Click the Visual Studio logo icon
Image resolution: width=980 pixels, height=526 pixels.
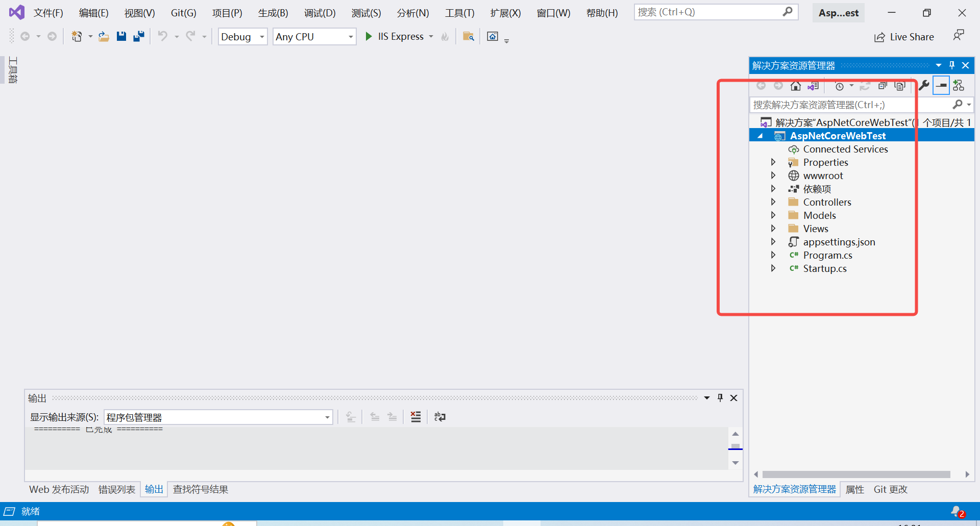(x=17, y=12)
